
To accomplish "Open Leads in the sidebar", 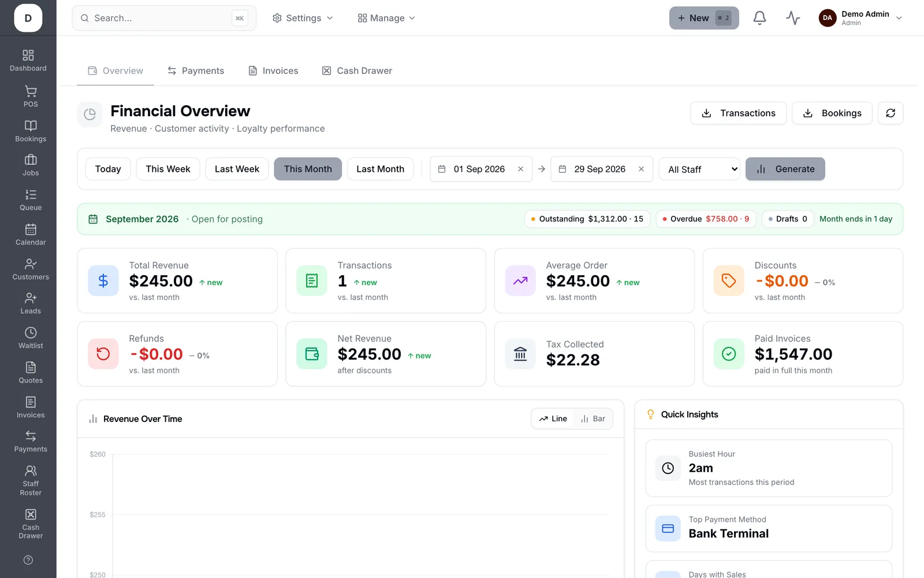I will point(31,303).
